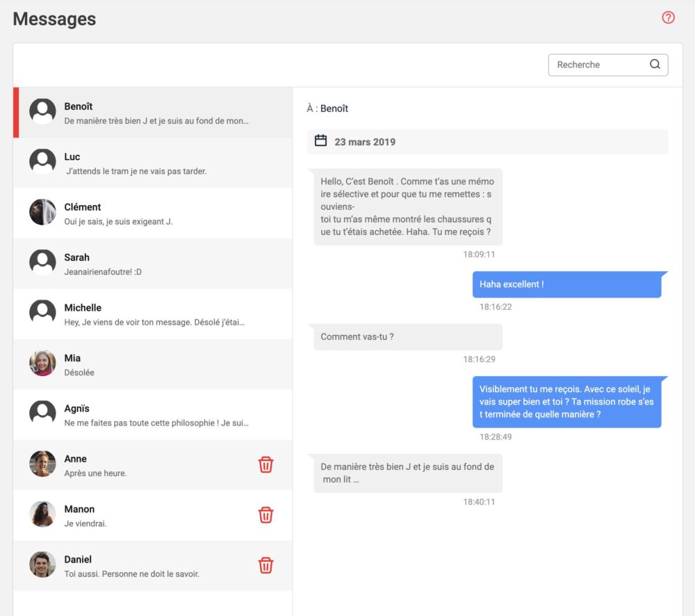Click the calendar icon beside 23 mars 2019
Screen dimensions: 695x616
[320, 141]
